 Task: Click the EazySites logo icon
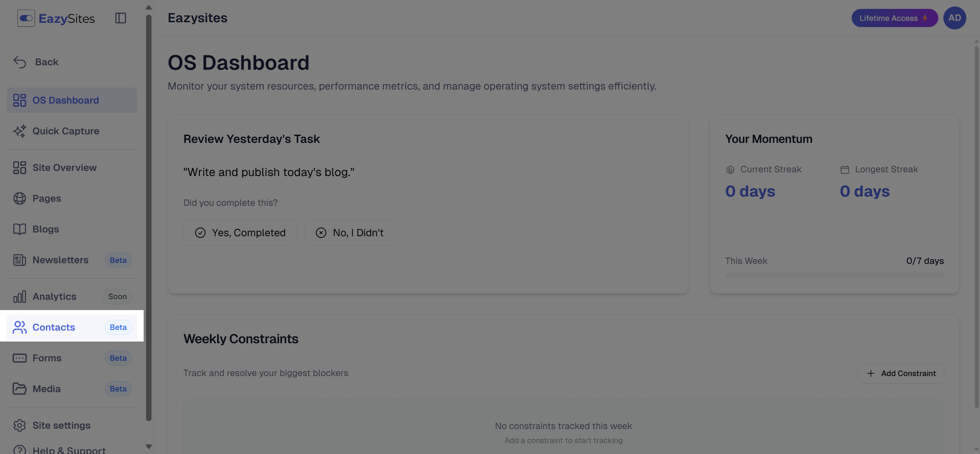pyautogui.click(x=26, y=18)
